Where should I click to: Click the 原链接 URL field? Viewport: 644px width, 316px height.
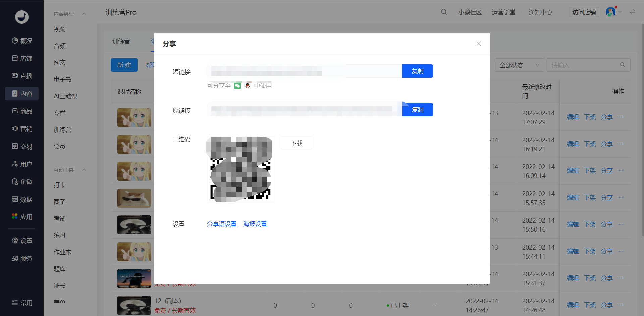(x=304, y=110)
